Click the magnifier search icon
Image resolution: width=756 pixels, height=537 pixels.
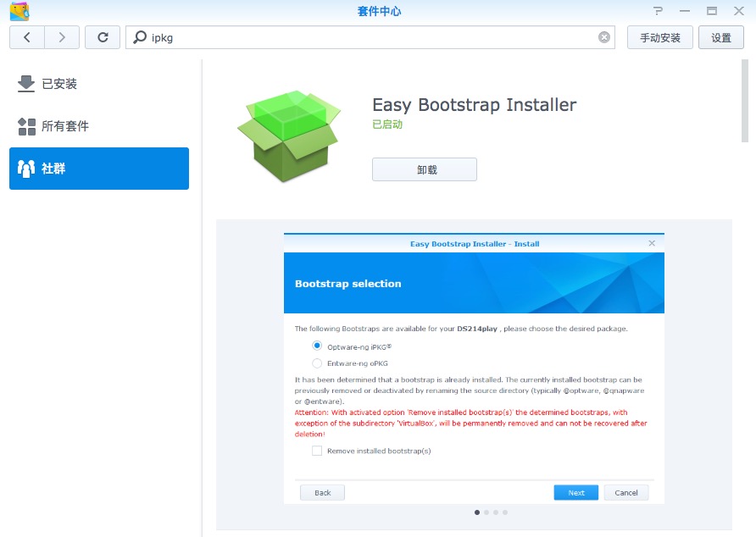tap(140, 37)
